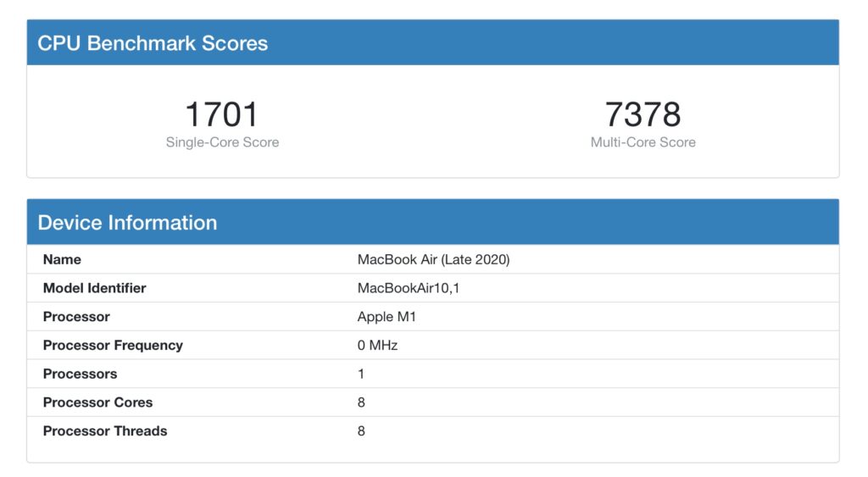Image resolution: width=868 pixels, height=477 pixels.
Task: Click the Processor Frequency label
Action: tap(113, 346)
